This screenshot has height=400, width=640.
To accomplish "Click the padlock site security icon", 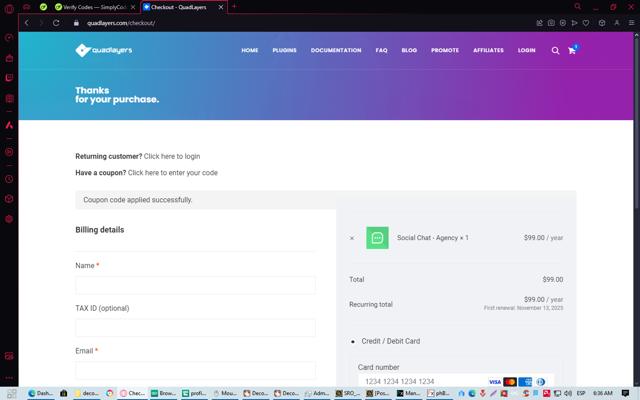I will click(x=76, y=23).
